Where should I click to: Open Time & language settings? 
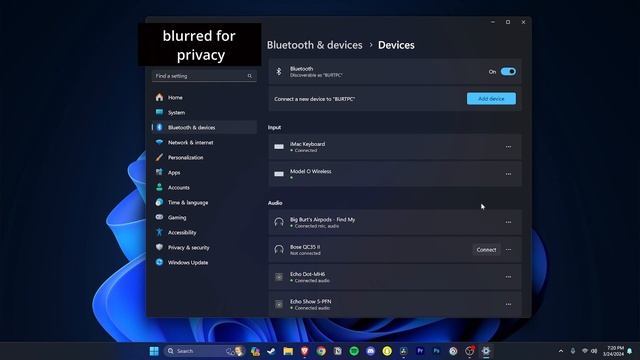click(x=204, y=202)
